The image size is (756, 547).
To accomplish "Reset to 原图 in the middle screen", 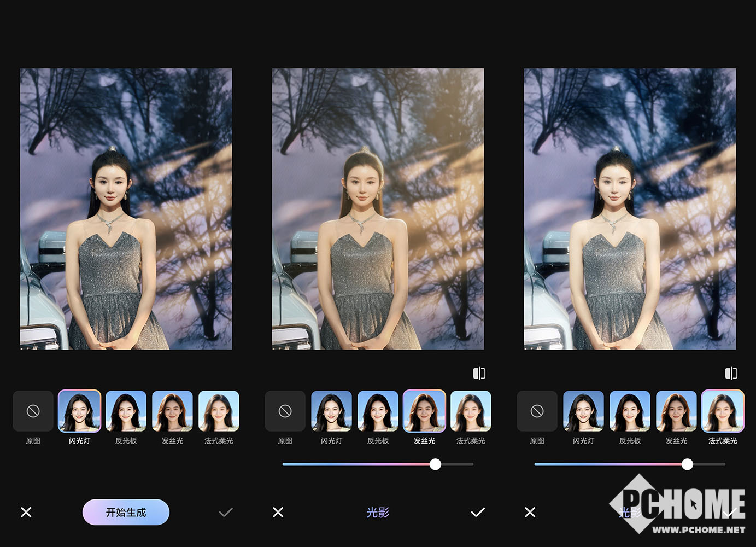I will click(285, 411).
